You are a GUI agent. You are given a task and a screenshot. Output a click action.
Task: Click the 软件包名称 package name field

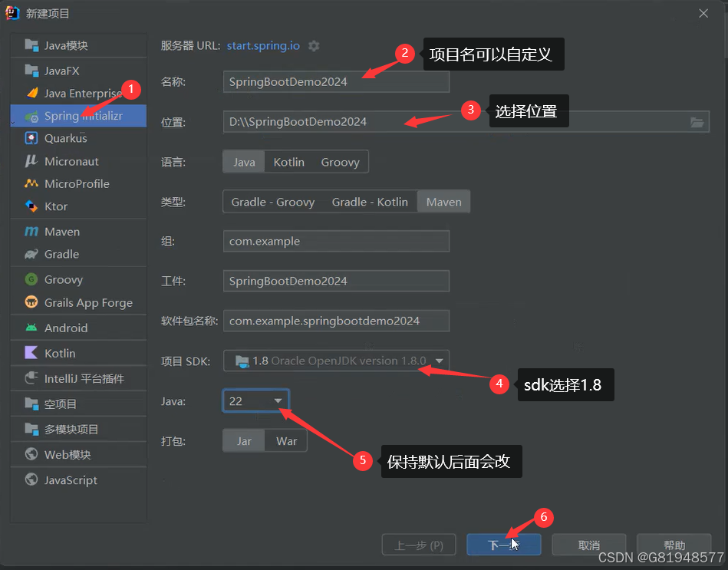[x=336, y=321]
